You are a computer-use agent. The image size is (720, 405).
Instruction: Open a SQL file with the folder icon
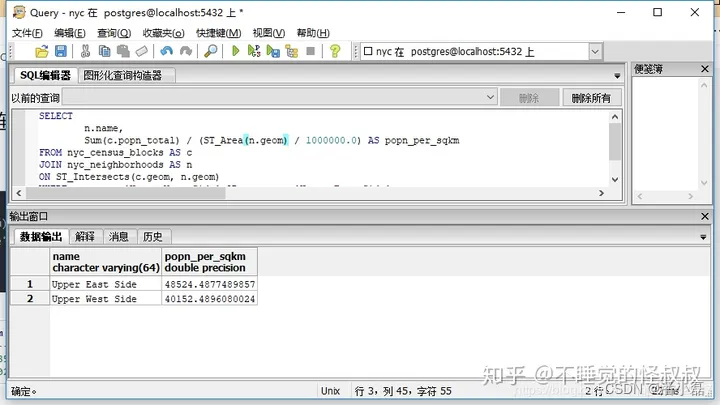42,51
